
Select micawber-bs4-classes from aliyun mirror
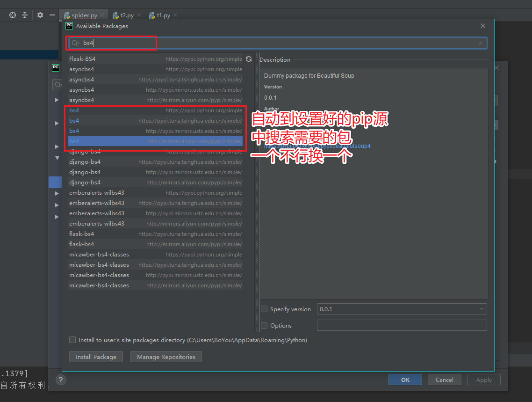coord(155,285)
